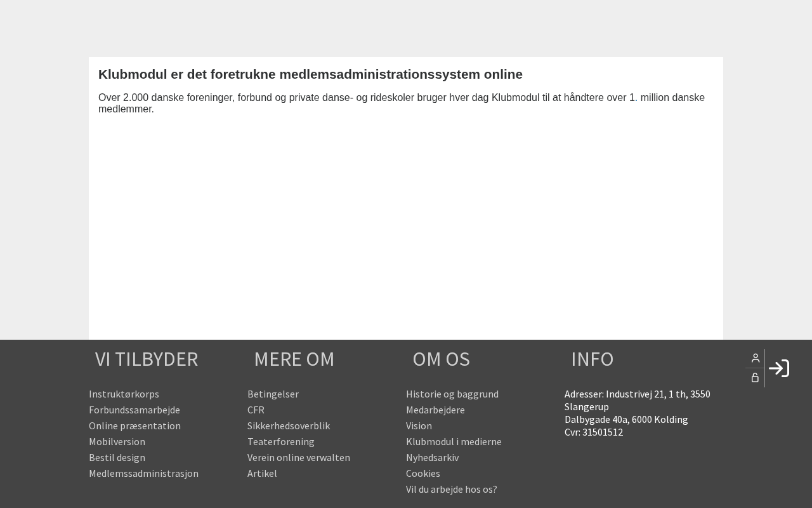Click Verein online verwalten link
812x508 pixels.
click(299, 457)
